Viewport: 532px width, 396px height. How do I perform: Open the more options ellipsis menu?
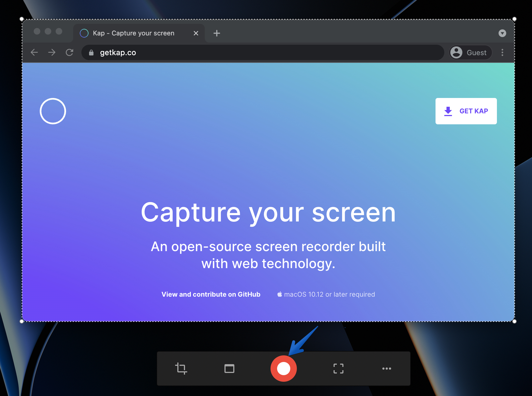pyautogui.click(x=386, y=368)
